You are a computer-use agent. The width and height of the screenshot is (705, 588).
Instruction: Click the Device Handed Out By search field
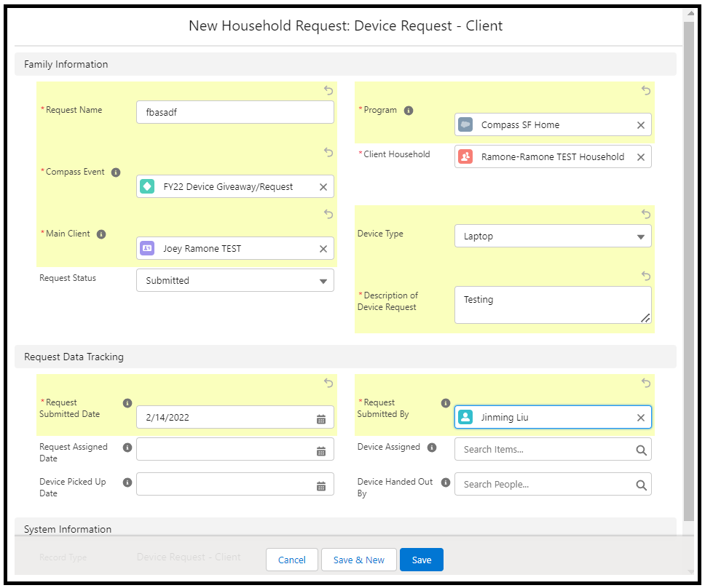click(553, 484)
